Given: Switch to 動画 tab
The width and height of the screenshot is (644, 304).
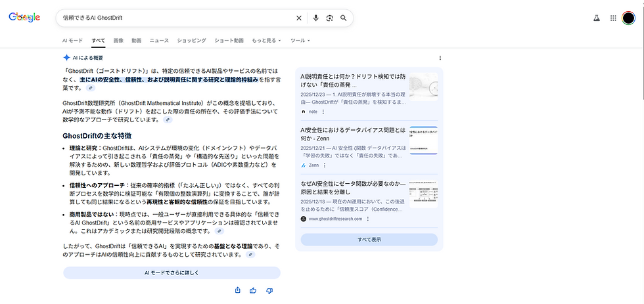Looking at the screenshot, I should pos(137,41).
